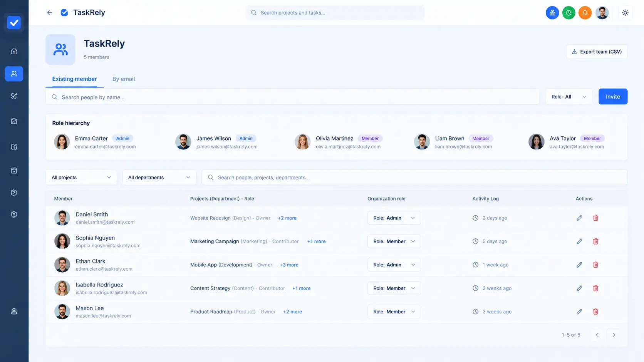
Task: Focus Search projects and tasks field
Action: [x=335, y=13]
